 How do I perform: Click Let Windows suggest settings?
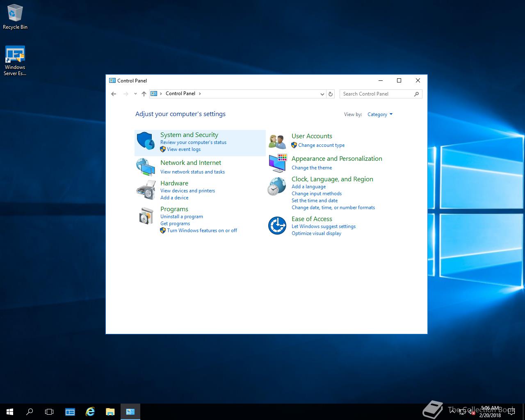point(324,226)
